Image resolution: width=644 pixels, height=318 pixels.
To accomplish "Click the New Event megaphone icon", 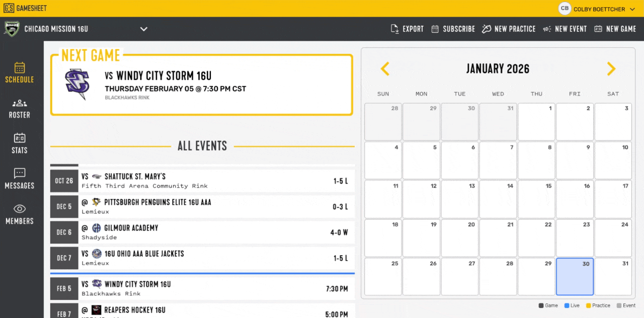I will (547, 29).
